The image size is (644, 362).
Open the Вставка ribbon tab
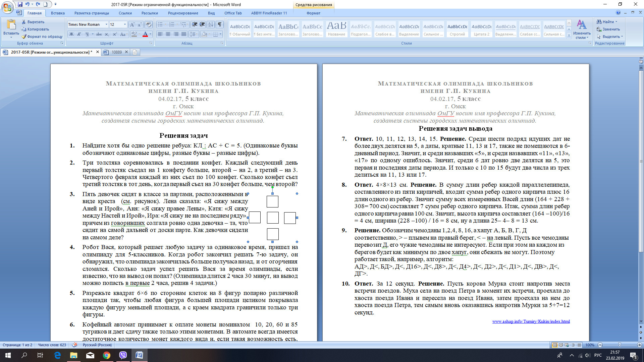(x=58, y=13)
